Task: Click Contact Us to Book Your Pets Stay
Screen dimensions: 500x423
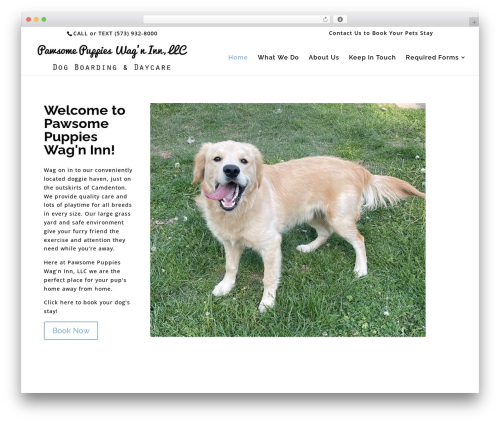Action: tap(381, 33)
